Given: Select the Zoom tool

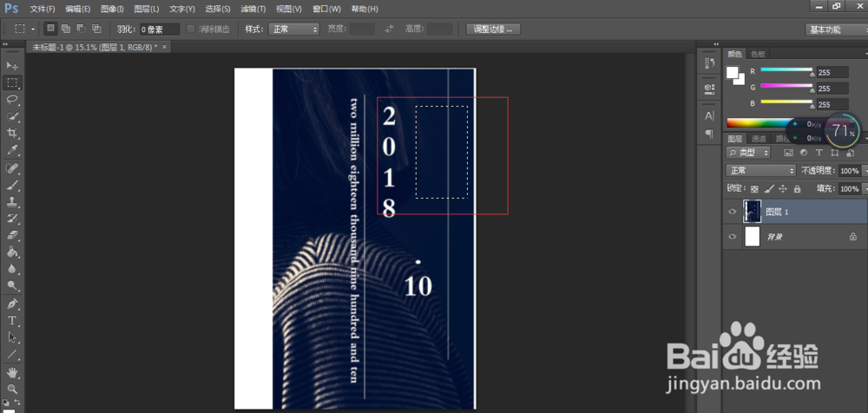Looking at the screenshot, I should (x=12, y=389).
